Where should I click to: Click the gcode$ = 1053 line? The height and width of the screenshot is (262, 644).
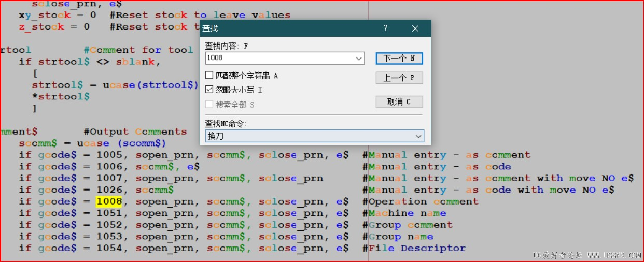click(184, 237)
